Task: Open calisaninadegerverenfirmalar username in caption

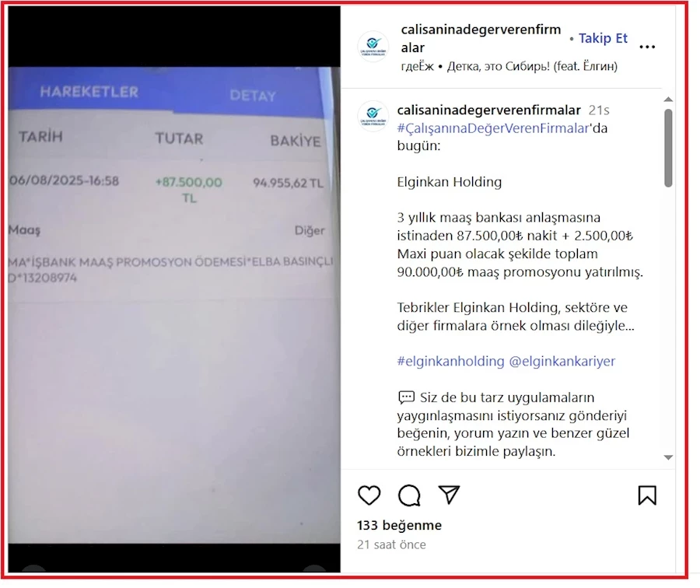Action: click(x=489, y=110)
